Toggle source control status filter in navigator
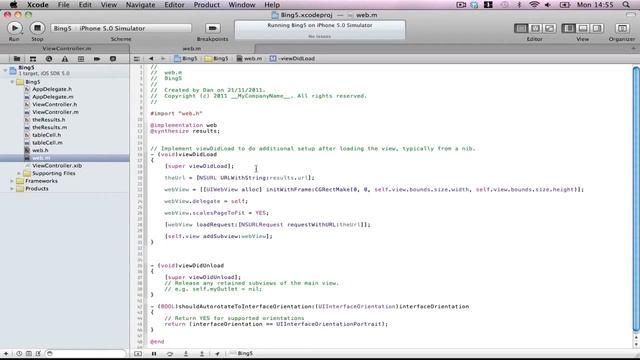The image size is (640, 360). coord(29,353)
